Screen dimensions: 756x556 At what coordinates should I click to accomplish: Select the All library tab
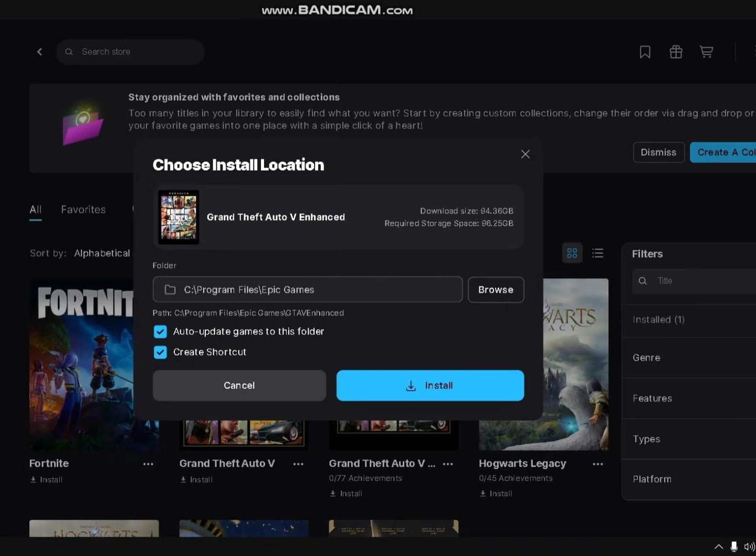tap(35, 209)
